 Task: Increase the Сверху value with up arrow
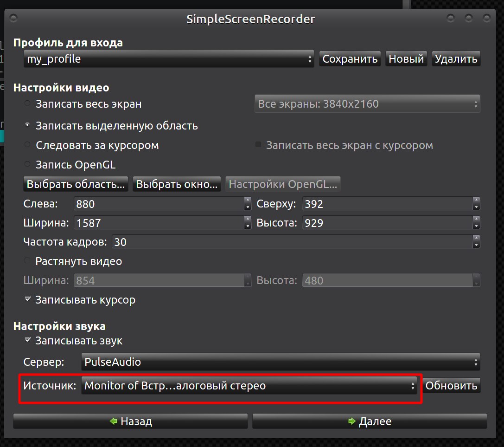point(476,200)
